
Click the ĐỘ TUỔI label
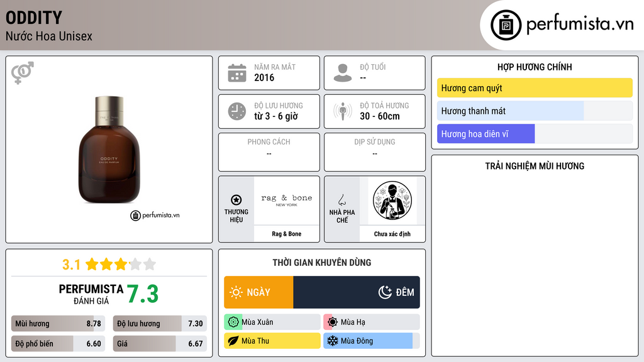pyautogui.click(x=373, y=67)
